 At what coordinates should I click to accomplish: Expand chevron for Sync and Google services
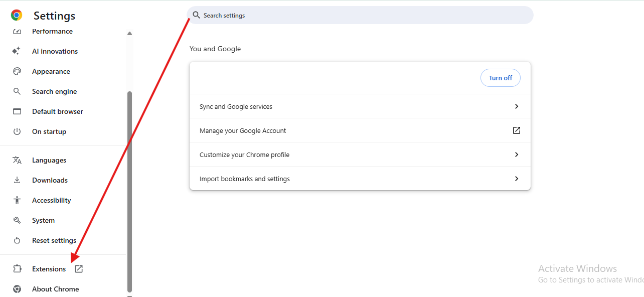(x=517, y=106)
